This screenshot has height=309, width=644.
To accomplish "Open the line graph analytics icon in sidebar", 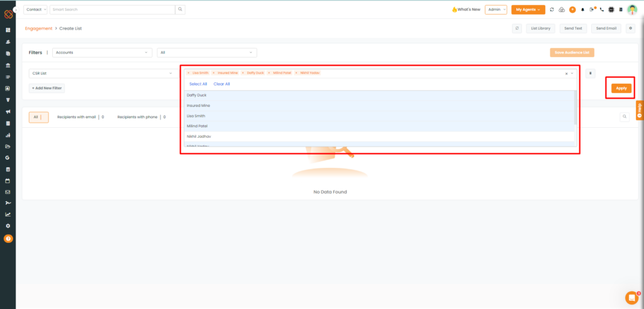I will (8, 214).
